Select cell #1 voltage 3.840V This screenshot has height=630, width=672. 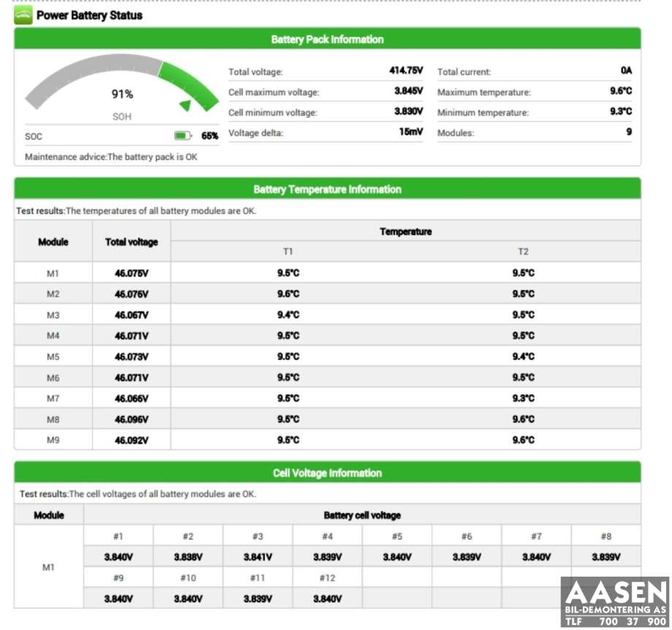118,557
